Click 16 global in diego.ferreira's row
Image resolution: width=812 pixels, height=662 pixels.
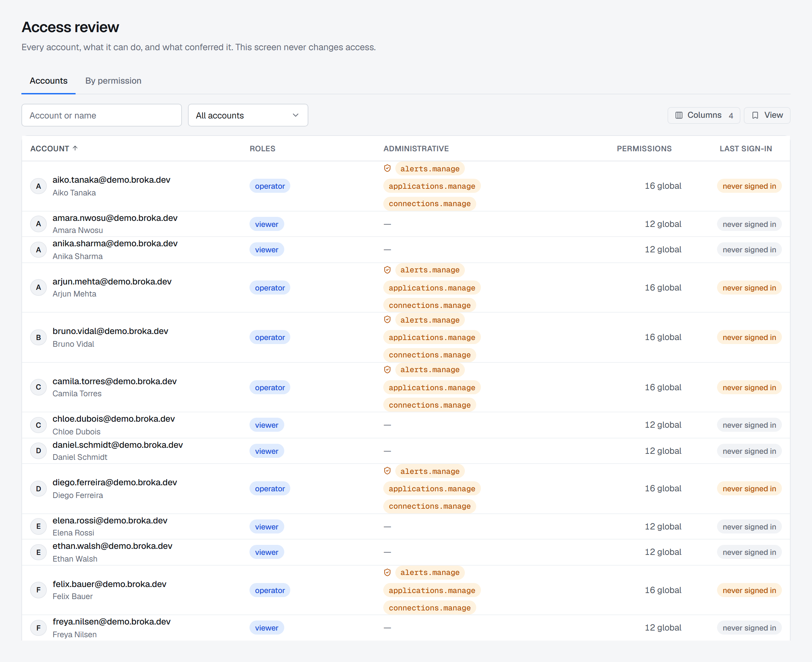point(663,489)
